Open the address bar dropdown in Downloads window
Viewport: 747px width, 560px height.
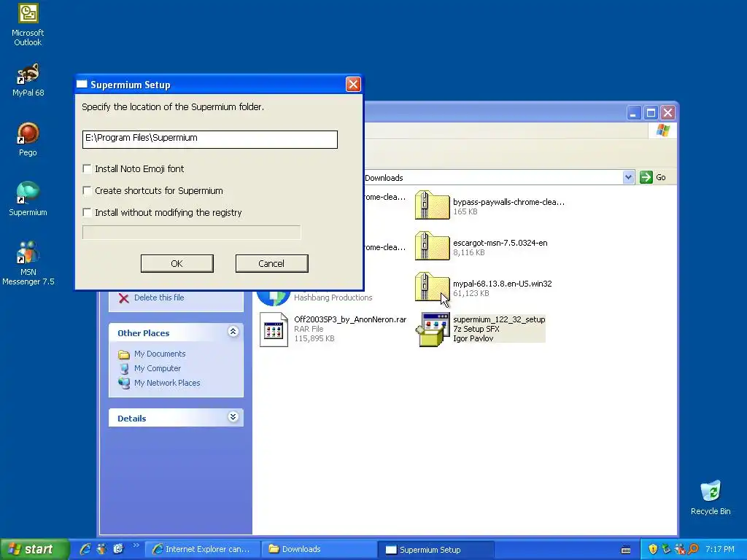[628, 178]
